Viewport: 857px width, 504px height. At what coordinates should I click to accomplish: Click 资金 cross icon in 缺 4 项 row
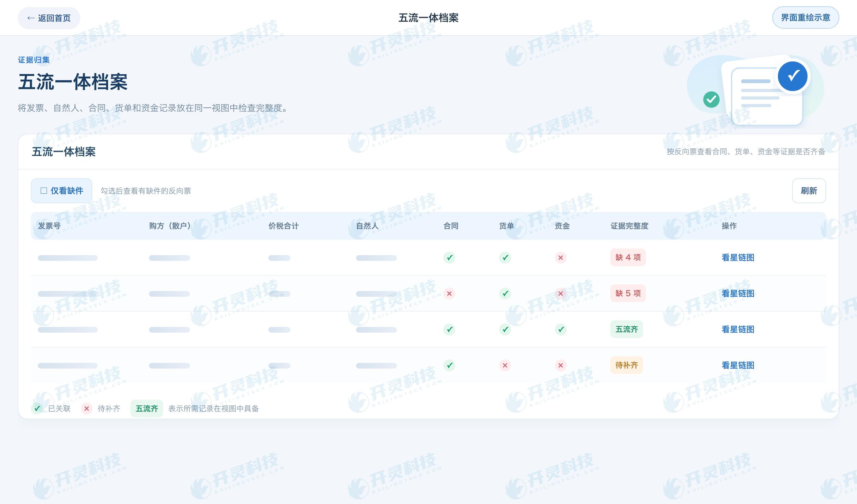click(561, 258)
